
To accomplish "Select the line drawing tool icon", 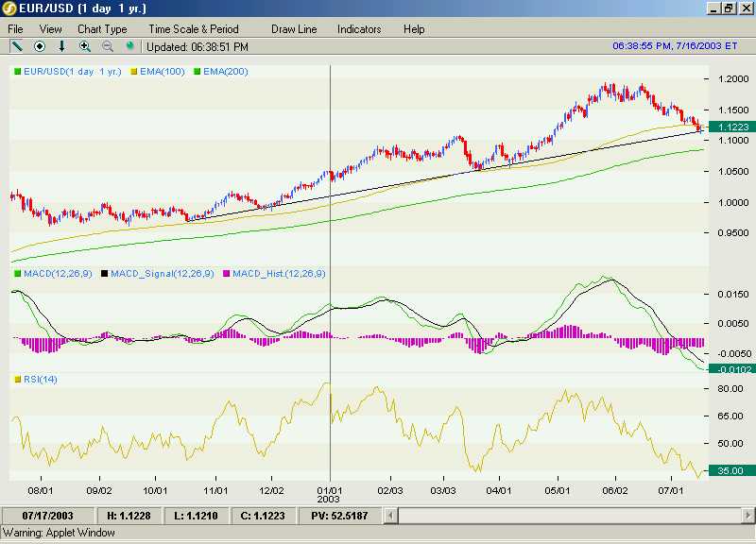I will [x=16, y=46].
